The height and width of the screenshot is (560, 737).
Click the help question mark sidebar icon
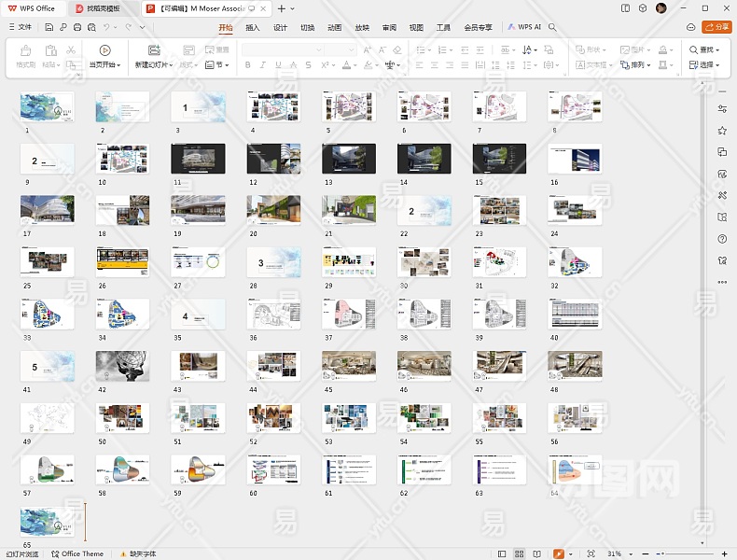722,239
